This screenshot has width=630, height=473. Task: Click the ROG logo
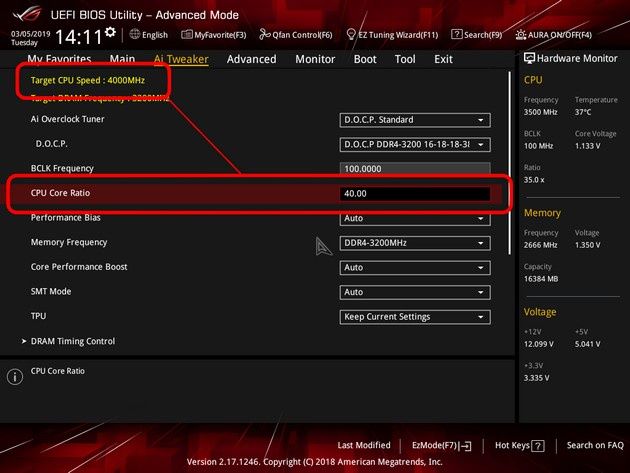tap(27, 14)
